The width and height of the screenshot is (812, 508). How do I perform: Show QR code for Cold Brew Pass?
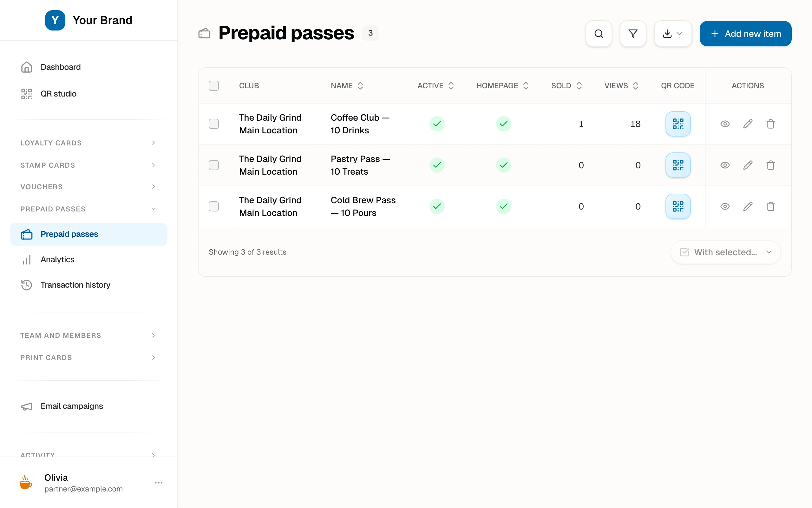click(x=678, y=206)
